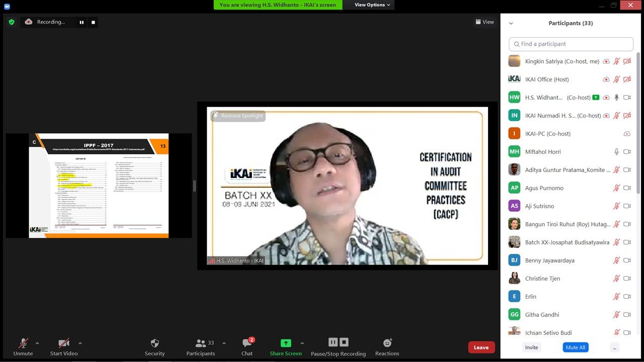Open Chat with 2 unread messages
Viewport: 644px width, 362px height.
(247, 347)
